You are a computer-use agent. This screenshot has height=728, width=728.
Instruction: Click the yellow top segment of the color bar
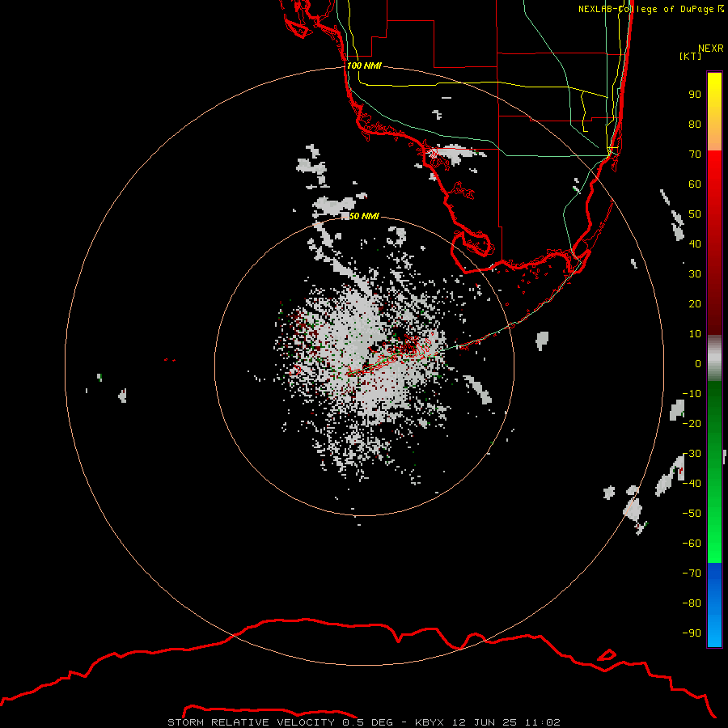point(714,112)
